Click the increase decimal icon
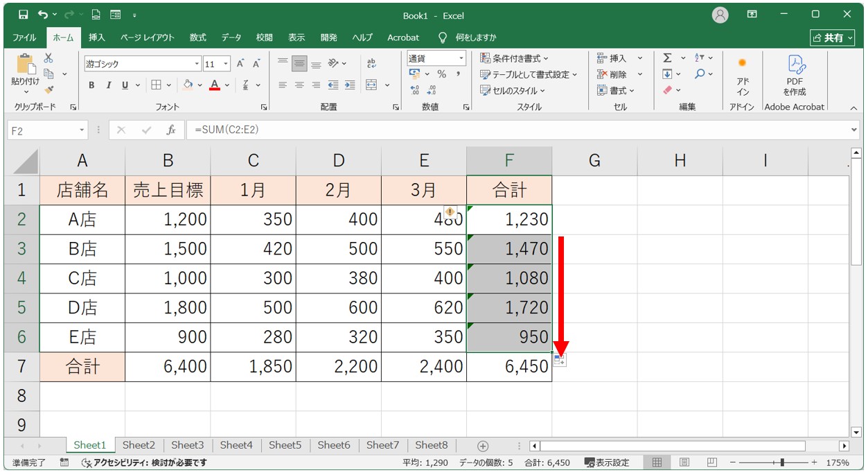This screenshot has height=475, width=868. [x=415, y=90]
